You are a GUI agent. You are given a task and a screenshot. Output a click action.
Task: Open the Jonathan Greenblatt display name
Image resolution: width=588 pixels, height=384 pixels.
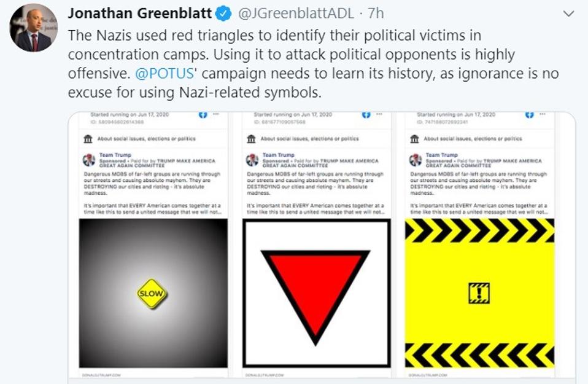coord(140,13)
